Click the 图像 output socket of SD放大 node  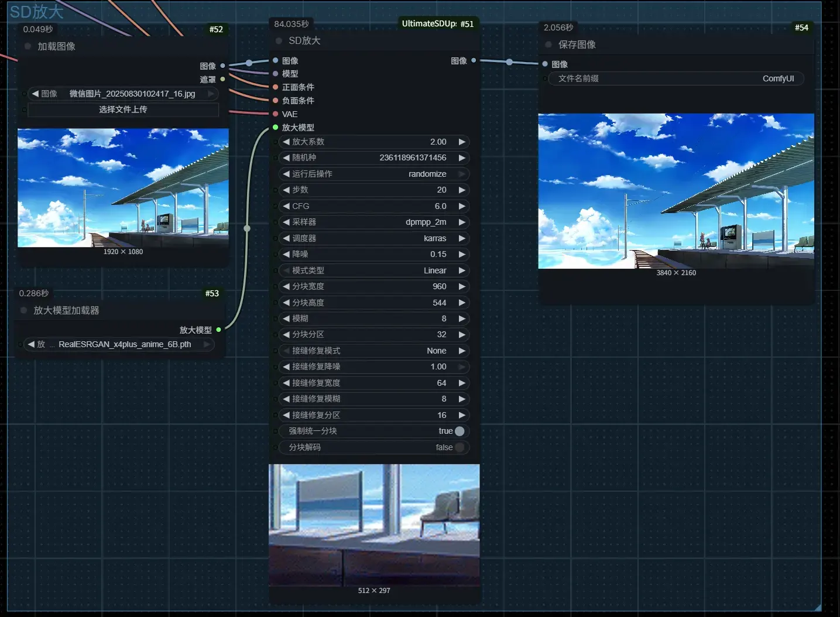(474, 60)
